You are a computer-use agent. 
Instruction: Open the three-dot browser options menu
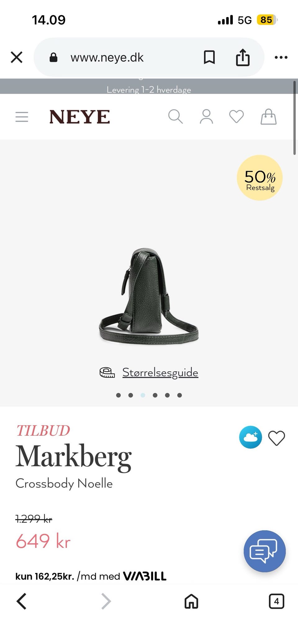click(x=281, y=57)
